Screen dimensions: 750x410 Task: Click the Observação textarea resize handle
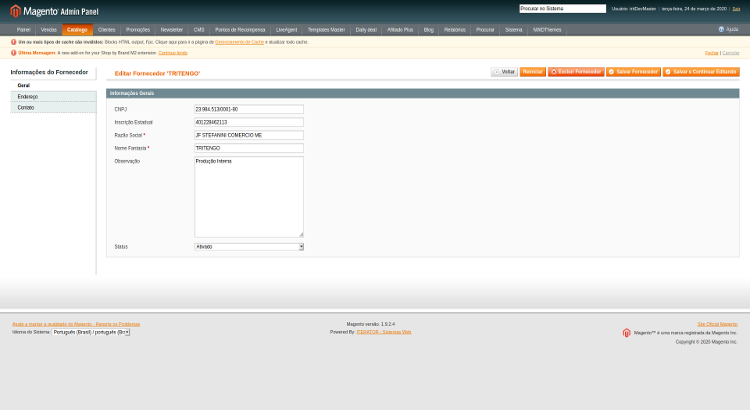click(x=301, y=234)
